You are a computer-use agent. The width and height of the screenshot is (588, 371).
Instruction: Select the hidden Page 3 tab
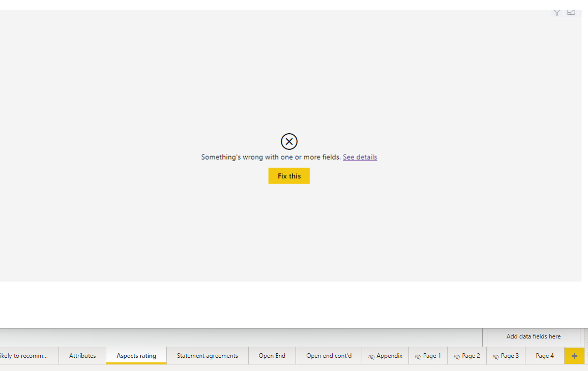pos(506,356)
